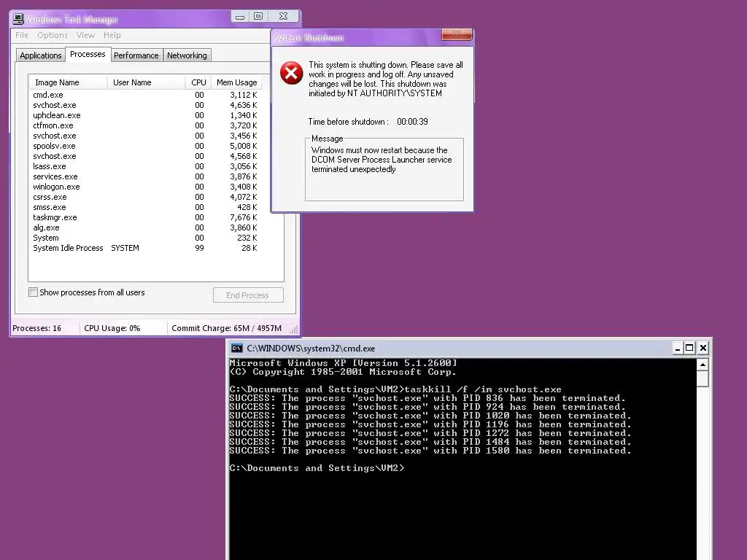Click the red error icon in System Shutdown
Viewport: 747px width, 560px height.
click(x=292, y=73)
